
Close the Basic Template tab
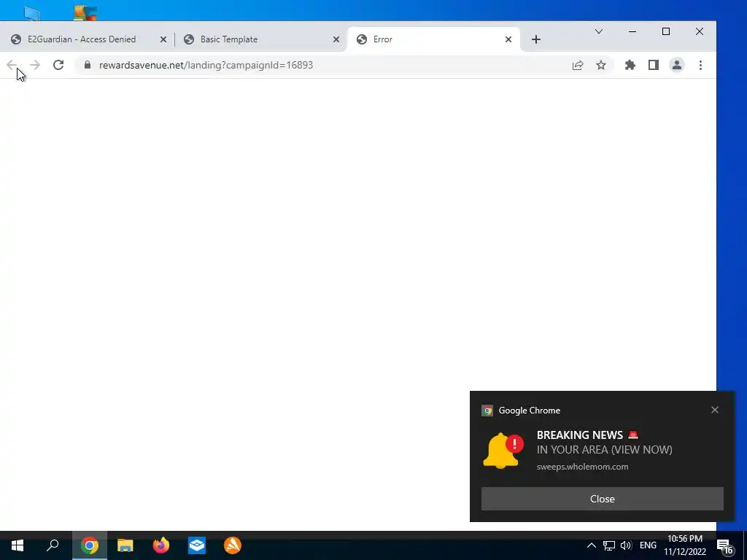tap(336, 39)
